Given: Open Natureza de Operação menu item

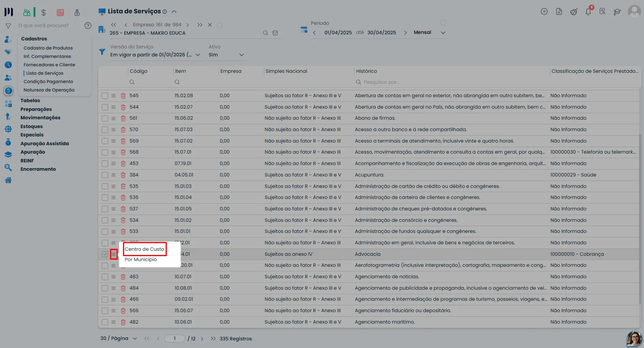Looking at the screenshot, I should click(x=49, y=90).
